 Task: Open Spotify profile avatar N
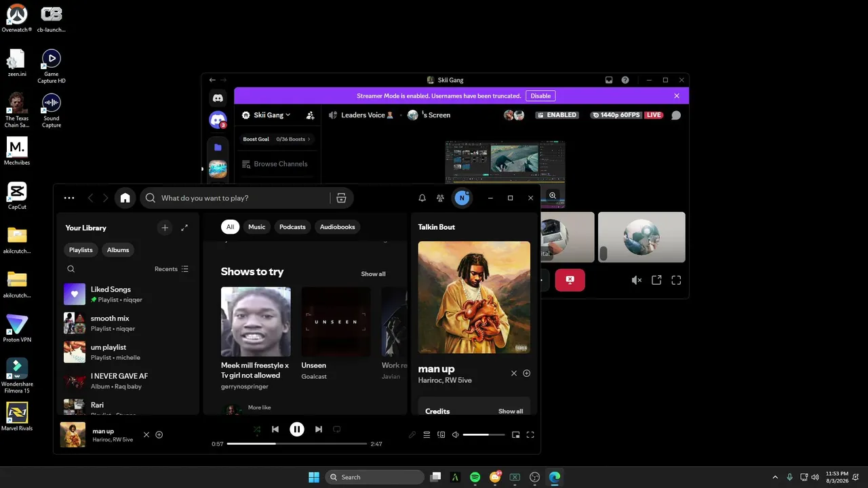click(462, 198)
